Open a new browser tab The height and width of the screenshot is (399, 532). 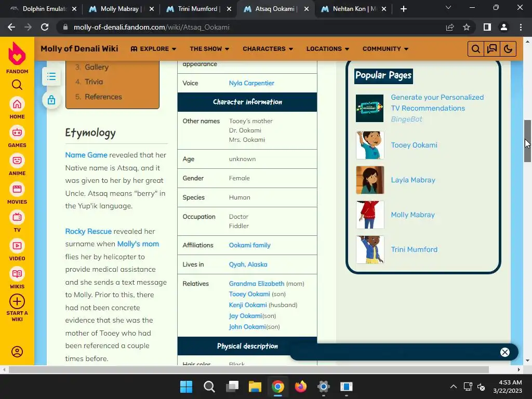(403, 9)
